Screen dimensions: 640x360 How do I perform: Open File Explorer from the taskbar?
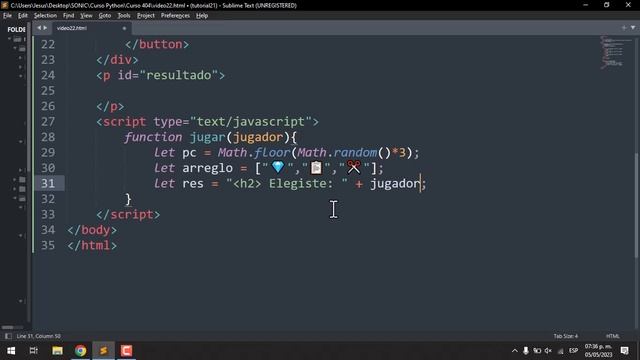pos(57,351)
